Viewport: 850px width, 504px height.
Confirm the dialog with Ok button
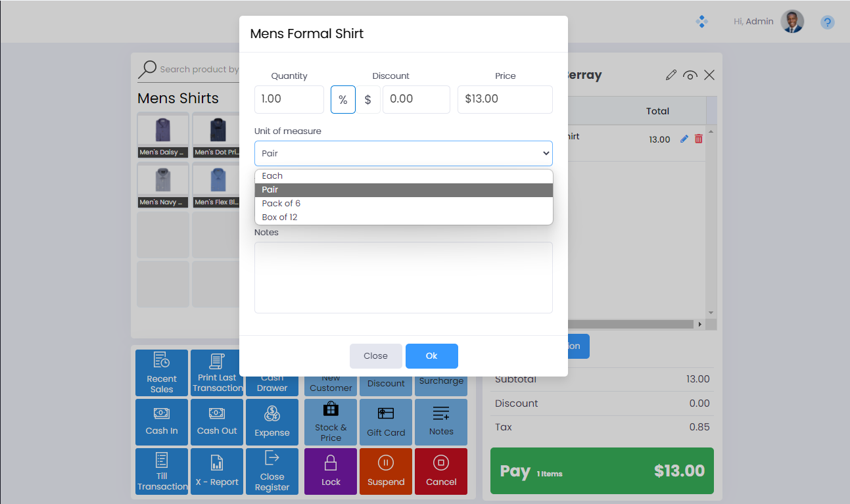point(431,356)
